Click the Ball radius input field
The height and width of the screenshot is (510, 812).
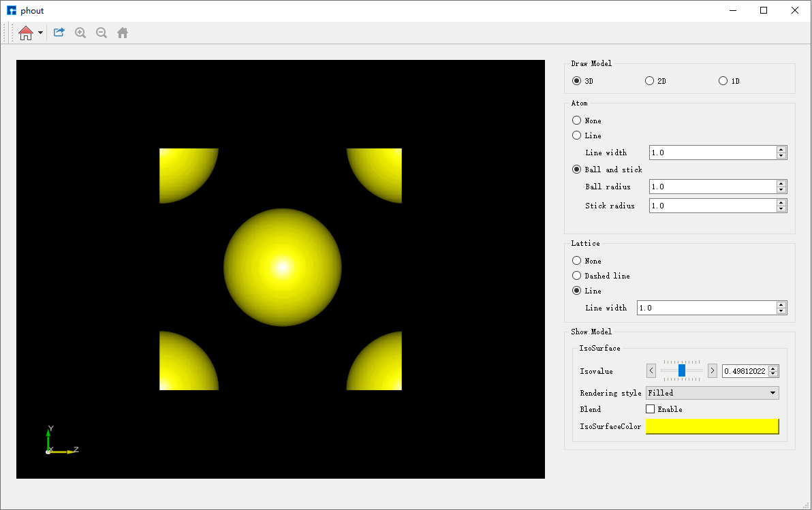coord(712,187)
